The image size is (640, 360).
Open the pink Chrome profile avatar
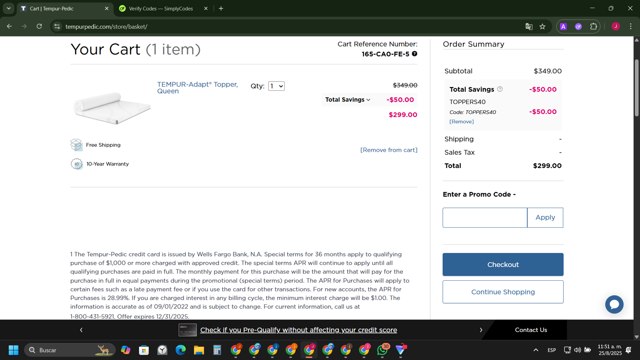pos(616,27)
